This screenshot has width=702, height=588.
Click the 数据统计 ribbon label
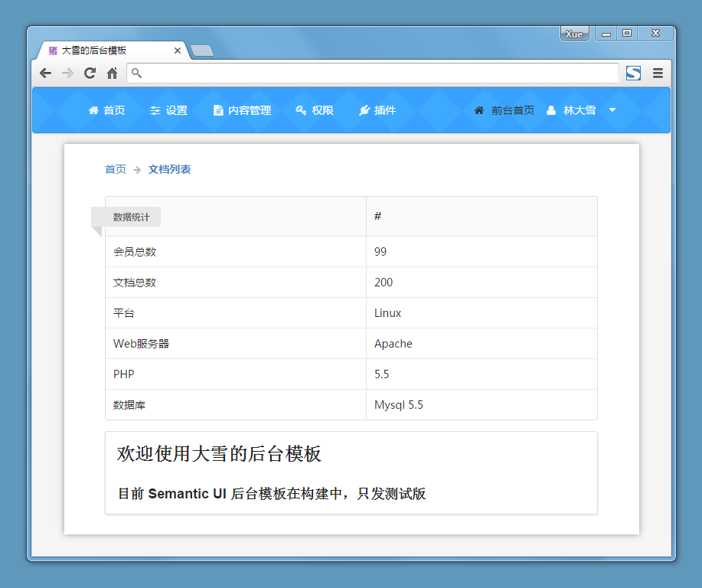pos(126,217)
